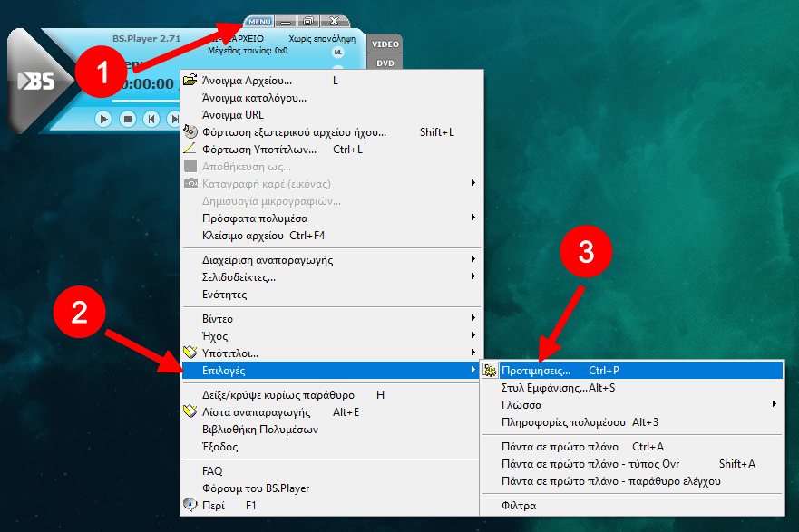Image resolution: width=799 pixels, height=532 pixels.
Task: Choose Έξοδος to exit the player
Action: pos(219,447)
